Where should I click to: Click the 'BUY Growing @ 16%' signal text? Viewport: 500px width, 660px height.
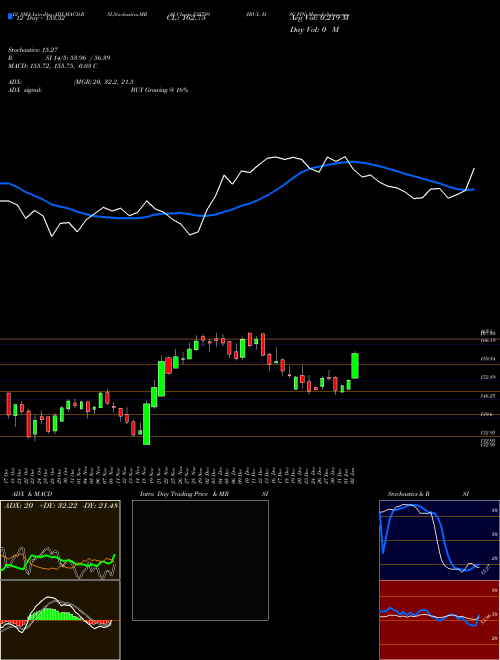click(159, 90)
